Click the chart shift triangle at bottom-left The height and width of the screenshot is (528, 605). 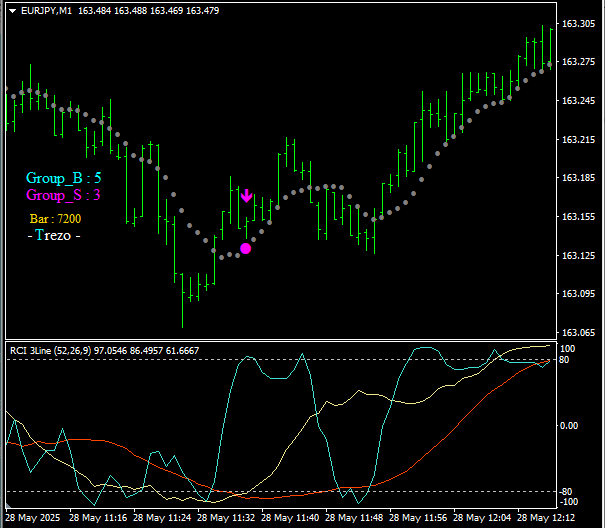pos(8,505)
